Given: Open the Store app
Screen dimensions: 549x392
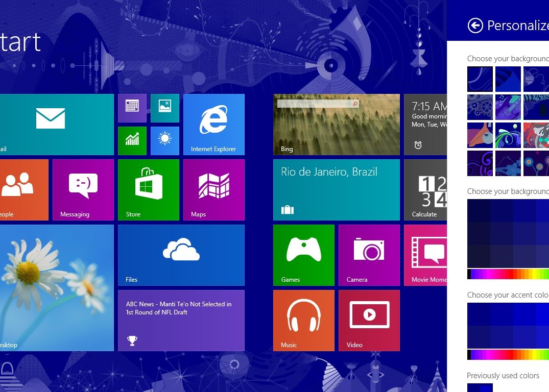Looking at the screenshot, I should (149, 189).
